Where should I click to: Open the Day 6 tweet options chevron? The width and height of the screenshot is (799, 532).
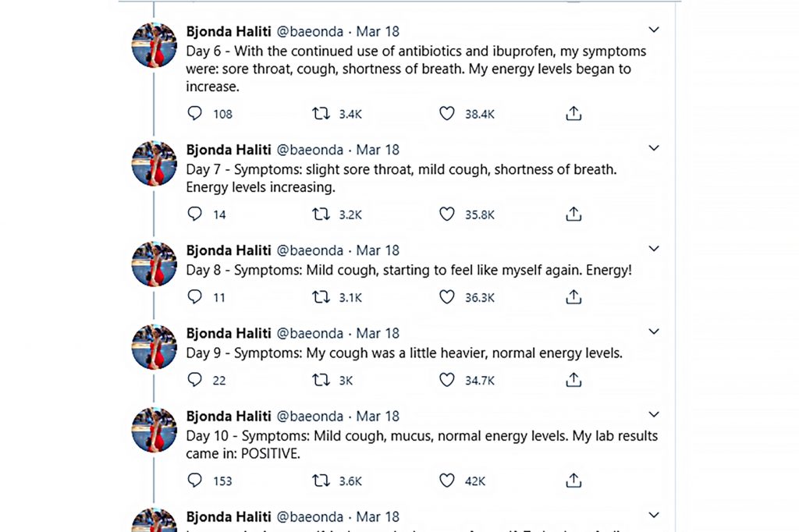point(654,30)
